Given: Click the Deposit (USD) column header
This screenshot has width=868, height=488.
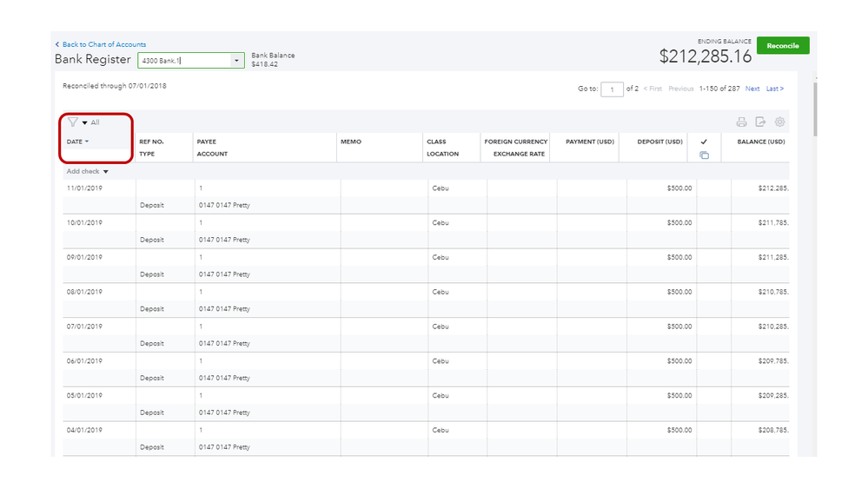Looking at the screenshot, I should tap(660, 142).
